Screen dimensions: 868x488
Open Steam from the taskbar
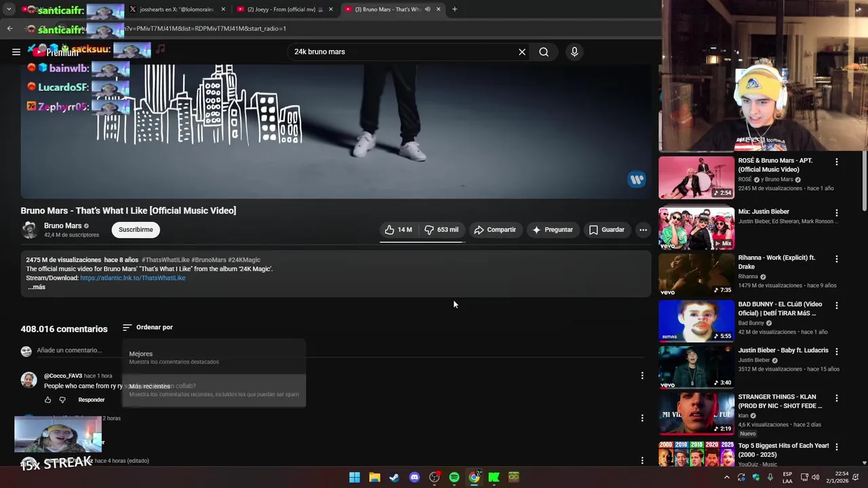(x=394, y=477)
